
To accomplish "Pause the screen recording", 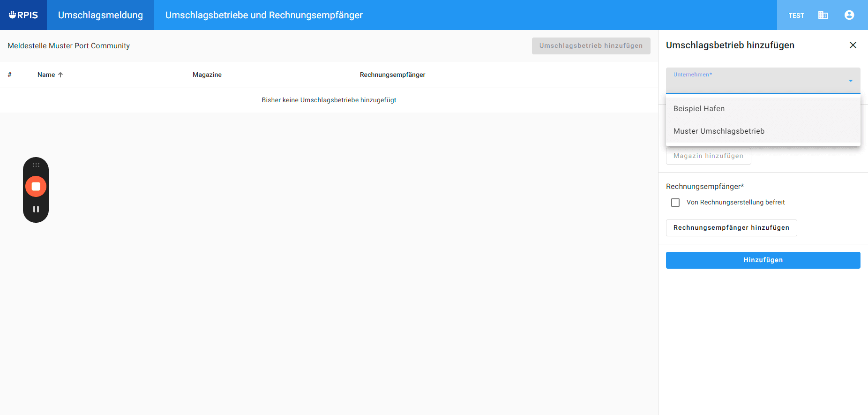I will pyautogui.click(x=36, y=209).
